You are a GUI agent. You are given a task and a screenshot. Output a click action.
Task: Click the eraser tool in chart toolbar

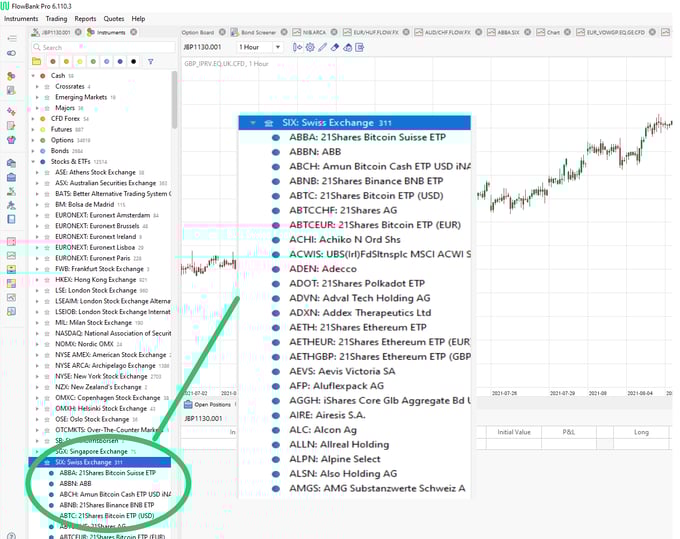coord(335,47)
